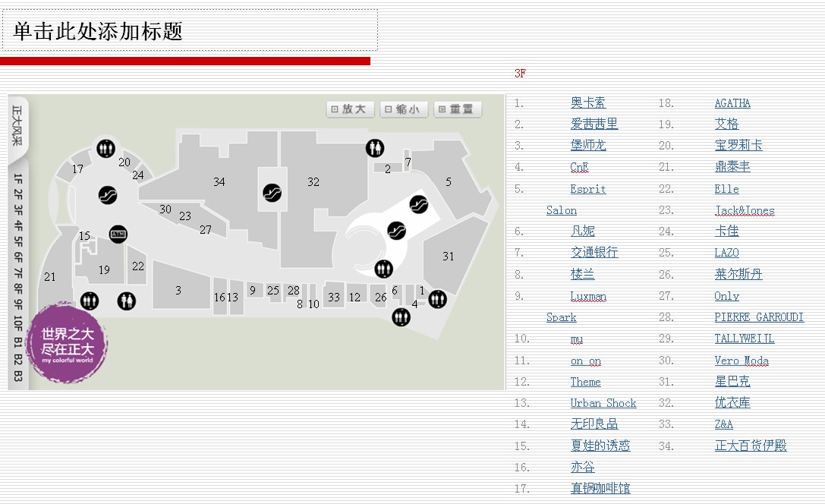Viewport: 825px width, 504px height.
Task: Click the escalator icon between areas 34 and 32
Action: 272,193
